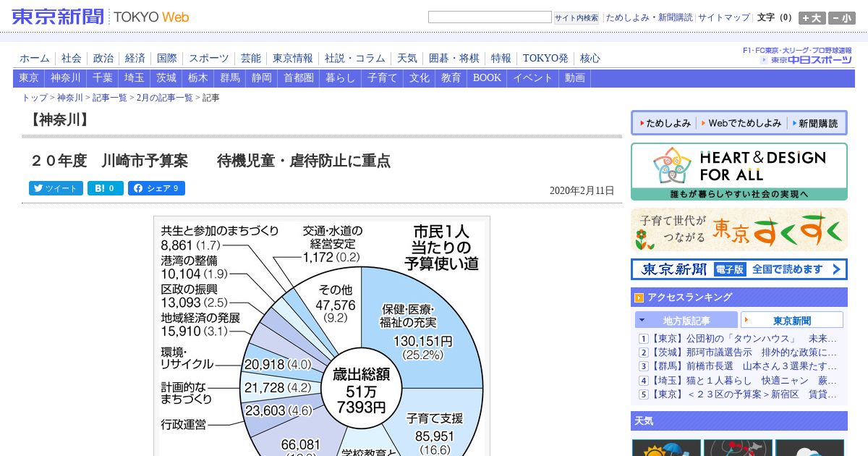868x456 pixels.
Task: Open Webでためしよみ sidebar link
Action: (x=741, y=124)
